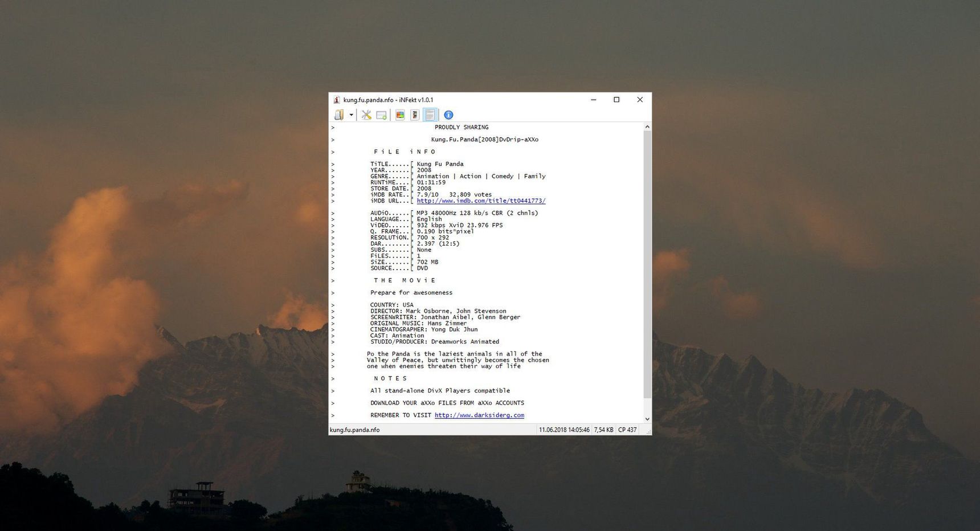This screenshot has height=531, width=980.
Task: Open the imdb.com title link
Action: [481, 201]
